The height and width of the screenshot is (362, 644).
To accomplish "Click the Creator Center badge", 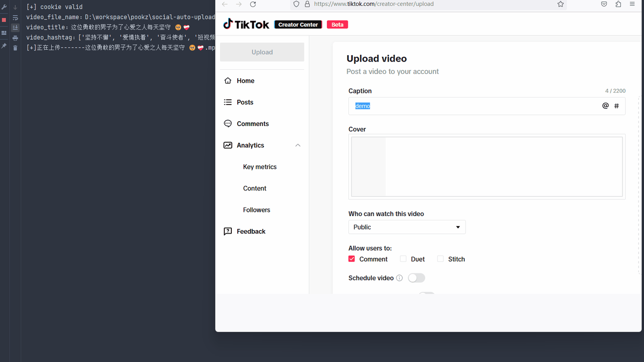I will 298,25.
